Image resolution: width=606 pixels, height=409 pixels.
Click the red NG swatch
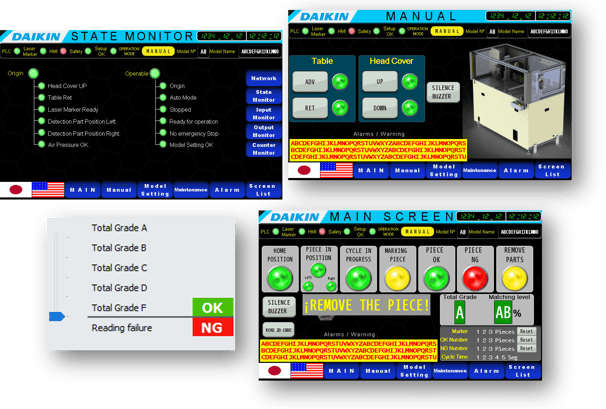213,327
